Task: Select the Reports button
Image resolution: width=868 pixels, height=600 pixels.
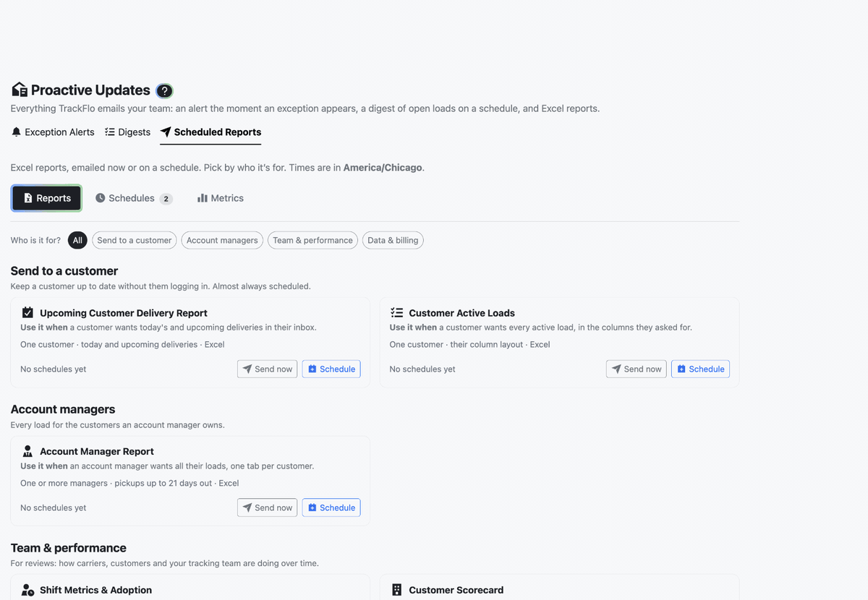Action: (x=46, y=198)
